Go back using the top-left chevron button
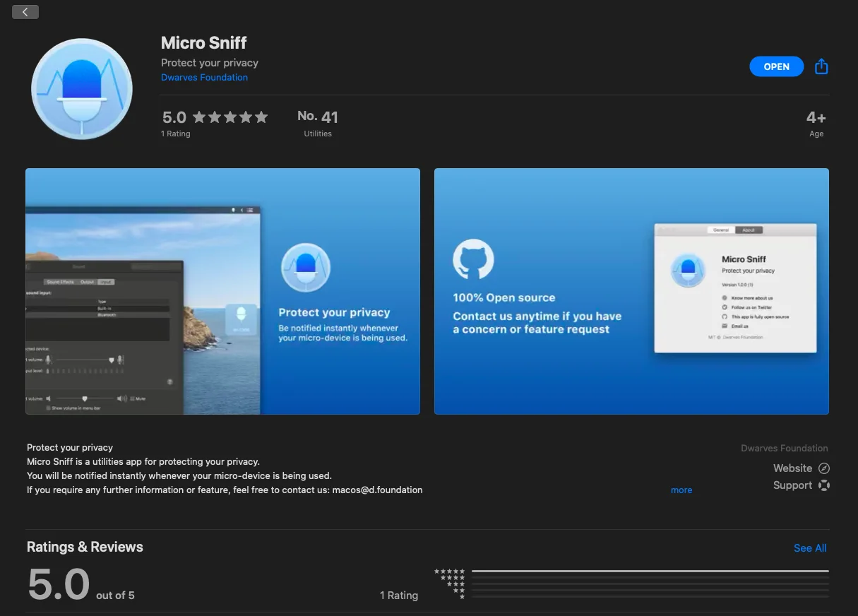This screenshot has width=858, height=616. (25, 12)
